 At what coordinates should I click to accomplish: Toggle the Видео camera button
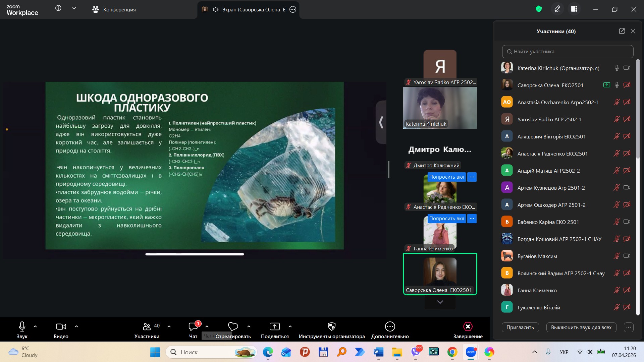61,326
